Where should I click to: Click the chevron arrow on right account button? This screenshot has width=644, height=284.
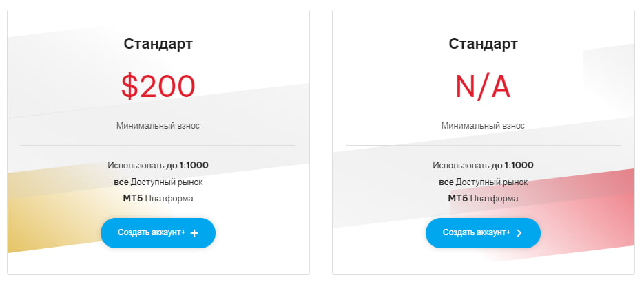click(519, 233)
